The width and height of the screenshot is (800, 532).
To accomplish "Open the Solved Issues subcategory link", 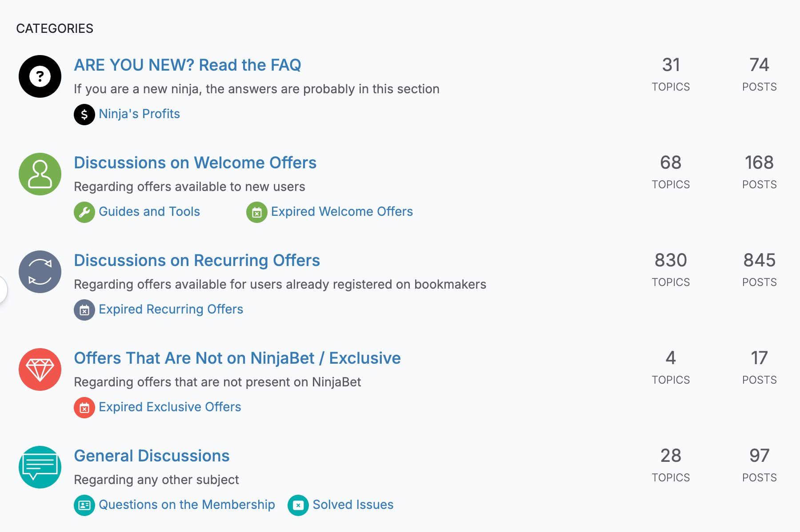I will [x=353, y=505].
